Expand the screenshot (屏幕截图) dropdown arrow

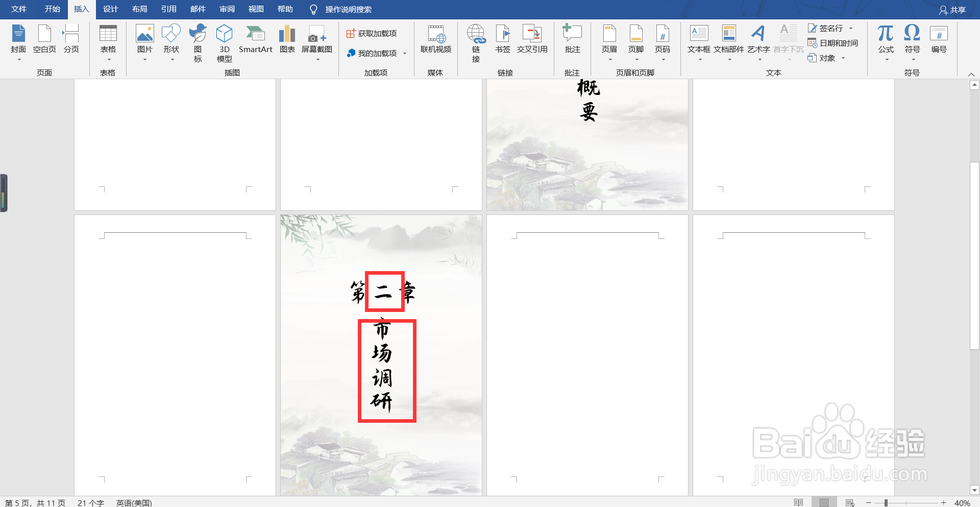317,60
